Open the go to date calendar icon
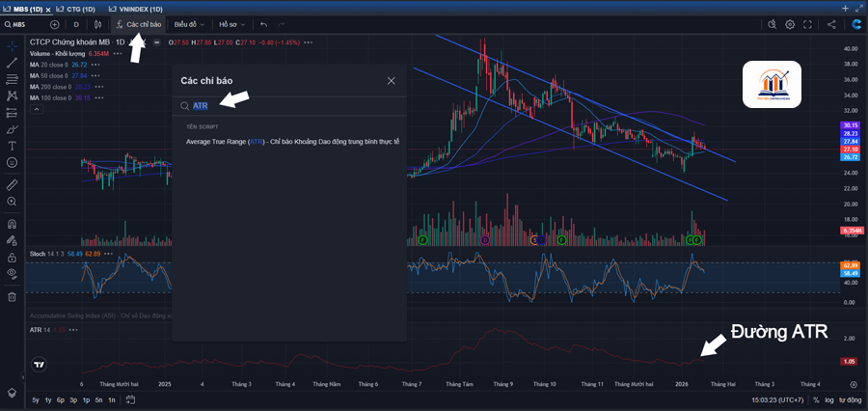The image size is (868, 411). tap(130, 400)
